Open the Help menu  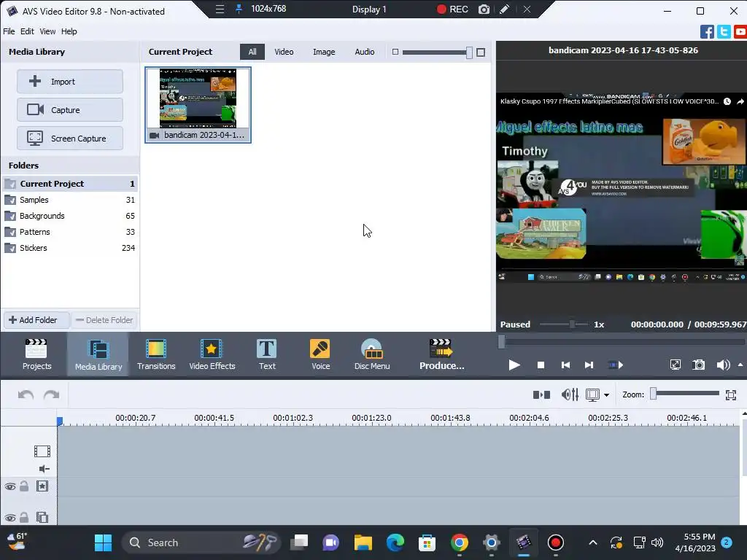click(x=69, y=31)
